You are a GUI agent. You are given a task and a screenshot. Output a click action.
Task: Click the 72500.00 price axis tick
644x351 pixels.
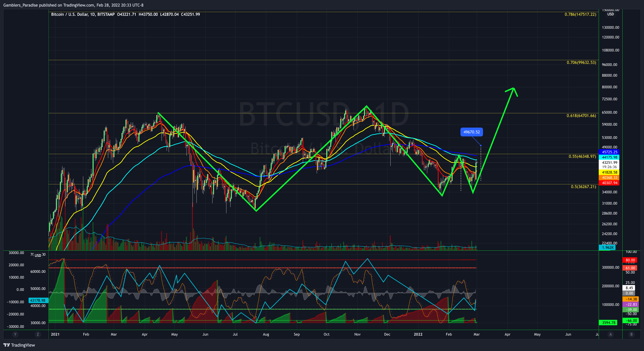[609, 99]
